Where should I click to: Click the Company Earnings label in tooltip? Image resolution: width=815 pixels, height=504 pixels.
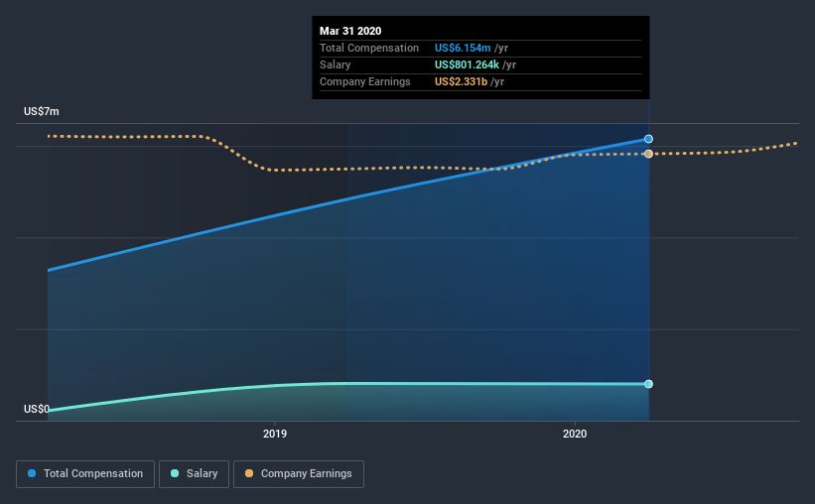365,81
